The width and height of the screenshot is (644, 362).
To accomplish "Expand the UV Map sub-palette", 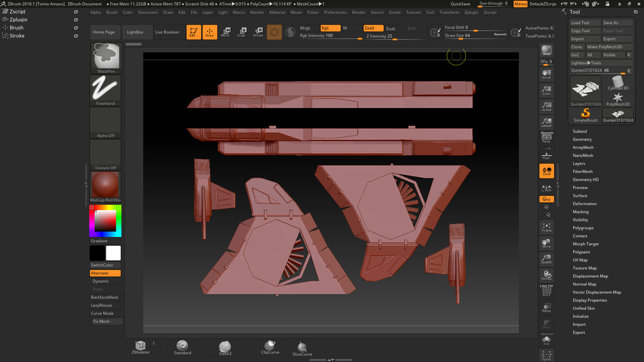I will click(x=580, y=260).
